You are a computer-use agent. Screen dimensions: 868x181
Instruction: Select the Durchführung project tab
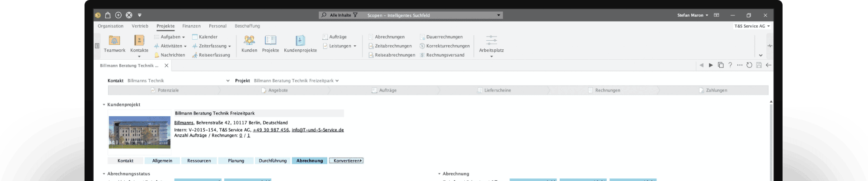tap(273, 161)
